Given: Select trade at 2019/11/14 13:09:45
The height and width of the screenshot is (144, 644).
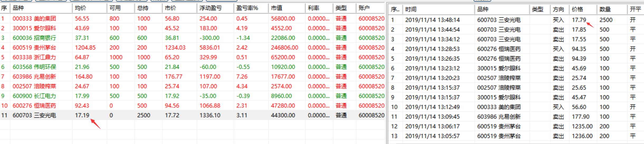Looking at the screenshot, I should point(516,117).
